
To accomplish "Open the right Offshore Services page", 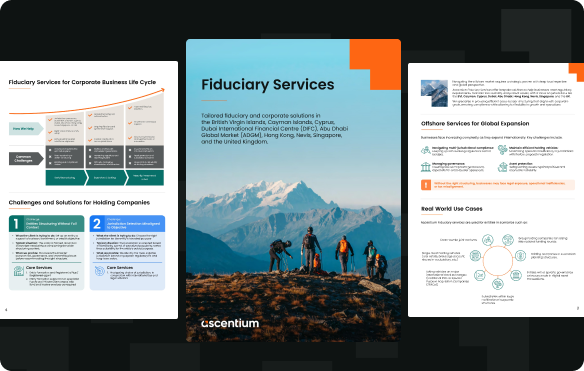I will [x=496, y=190].
